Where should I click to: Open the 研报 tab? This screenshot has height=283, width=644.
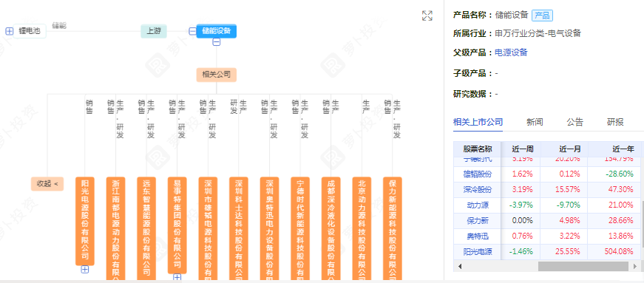tap(615, 122)
